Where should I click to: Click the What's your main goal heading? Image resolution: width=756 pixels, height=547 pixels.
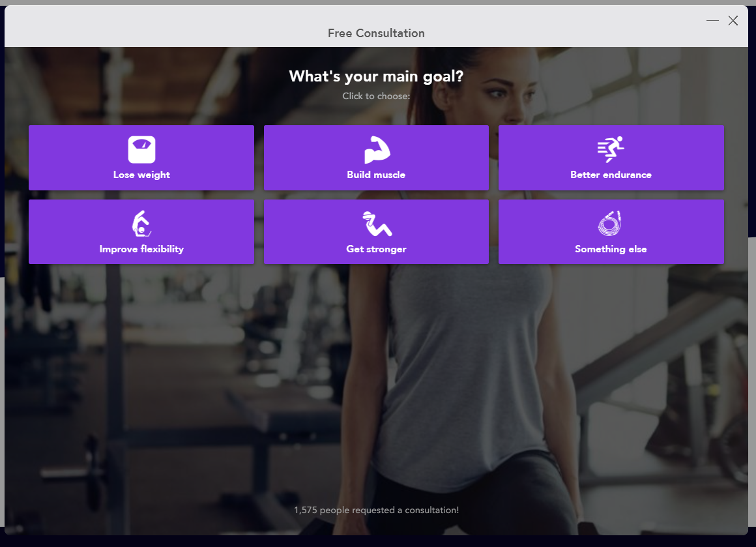pyautogui.click(x=376, y=76)
